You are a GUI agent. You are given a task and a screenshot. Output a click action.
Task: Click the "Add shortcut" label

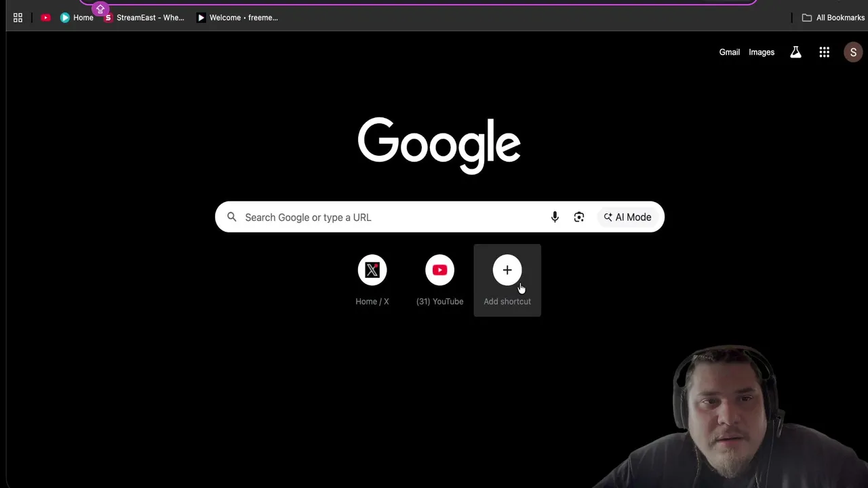(507, 302)
